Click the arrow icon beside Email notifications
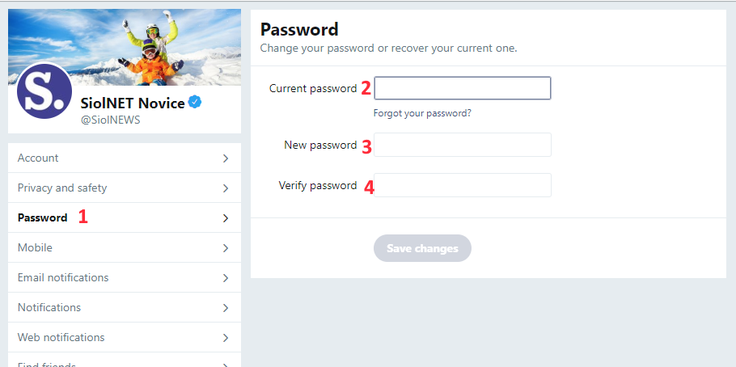 point(226,278)
